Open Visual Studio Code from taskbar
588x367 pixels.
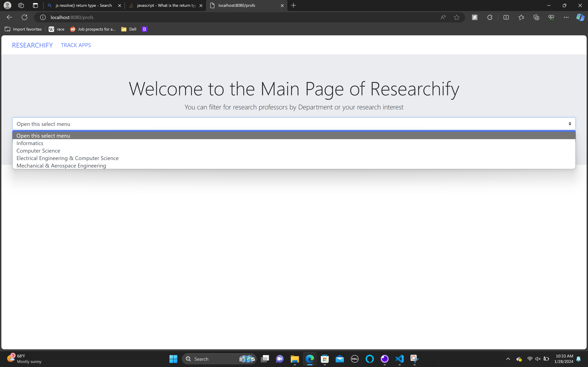(x=400, y=359)
